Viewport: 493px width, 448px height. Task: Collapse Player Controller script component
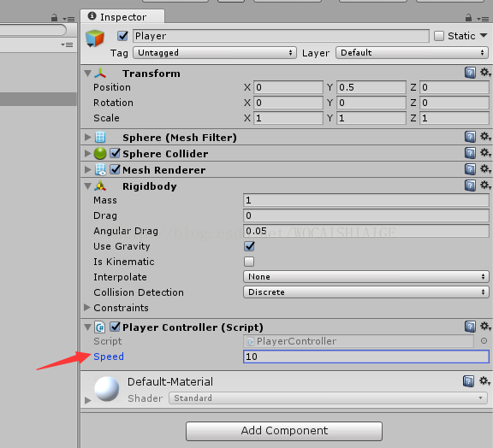click(87, 327)
